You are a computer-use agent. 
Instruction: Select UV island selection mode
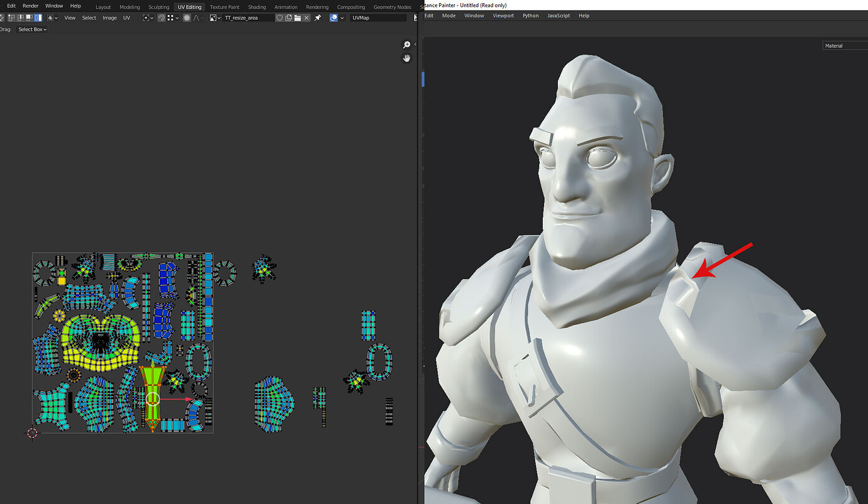click(38, 18)
